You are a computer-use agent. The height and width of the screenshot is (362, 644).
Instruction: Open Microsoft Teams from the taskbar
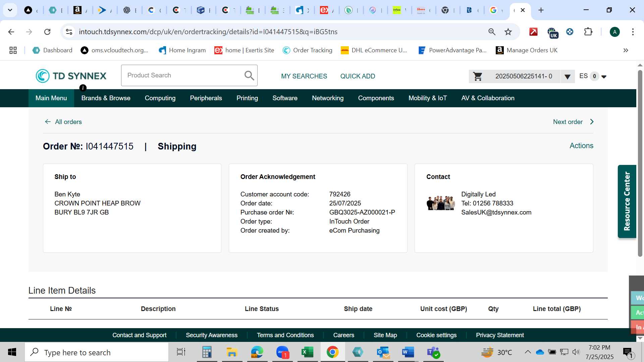[x=433, y=352]
